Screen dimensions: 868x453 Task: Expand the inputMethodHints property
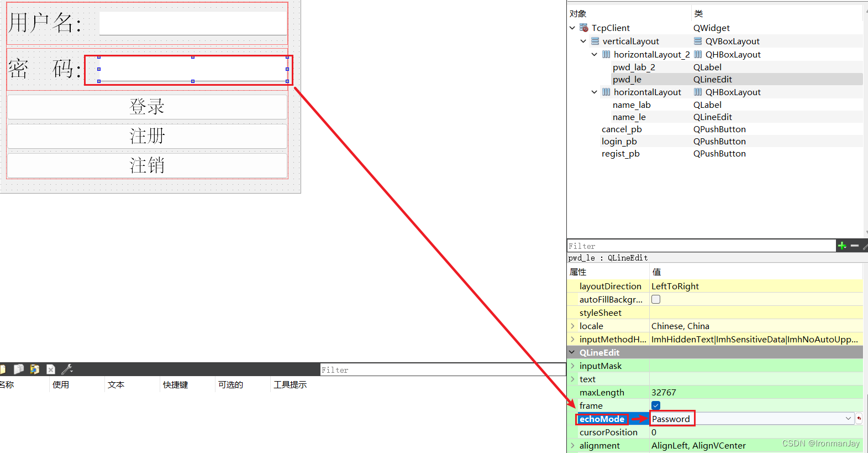(572, 339)
